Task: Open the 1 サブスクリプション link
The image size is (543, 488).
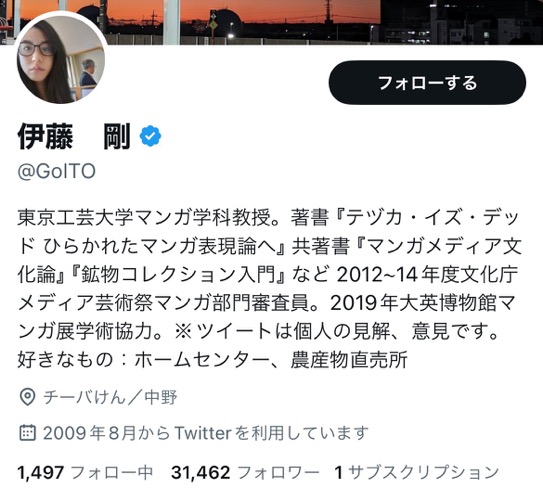Action: [x=417, y=472]
